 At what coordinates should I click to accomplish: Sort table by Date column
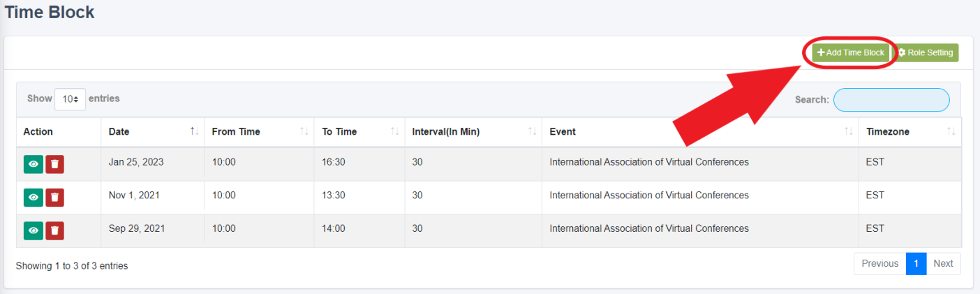click(x=152, y=131)
